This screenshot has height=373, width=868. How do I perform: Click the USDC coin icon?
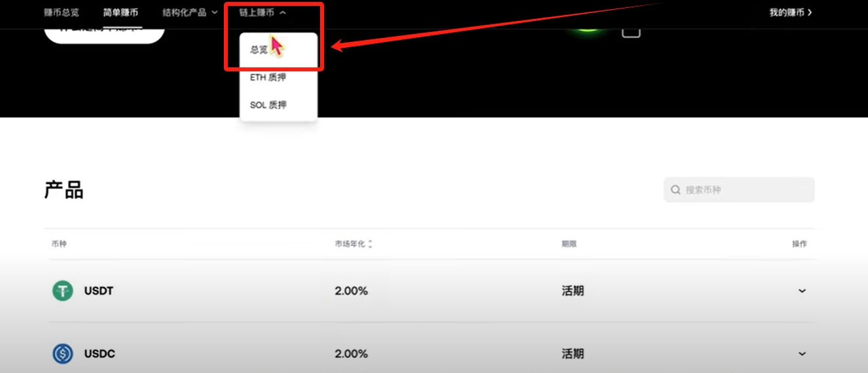[63, 353]
